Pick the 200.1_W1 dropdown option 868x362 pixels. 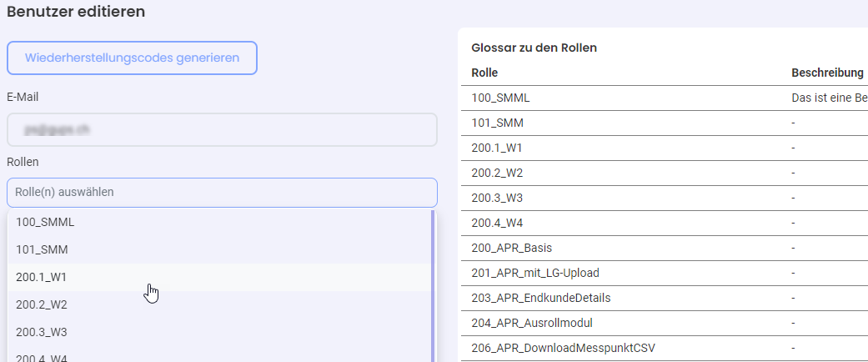tap(219, 277)
